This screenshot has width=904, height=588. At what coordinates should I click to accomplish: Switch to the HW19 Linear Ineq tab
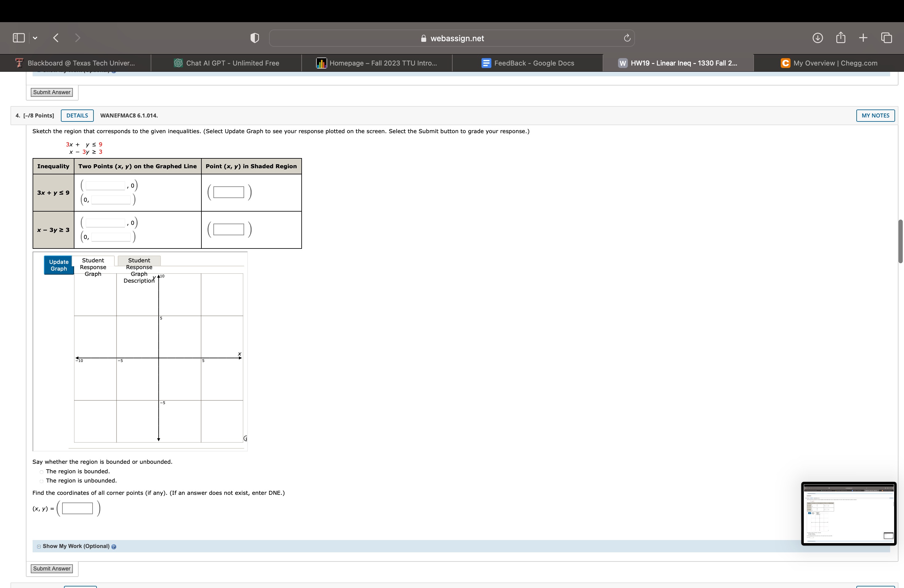[x=678, y=63]
